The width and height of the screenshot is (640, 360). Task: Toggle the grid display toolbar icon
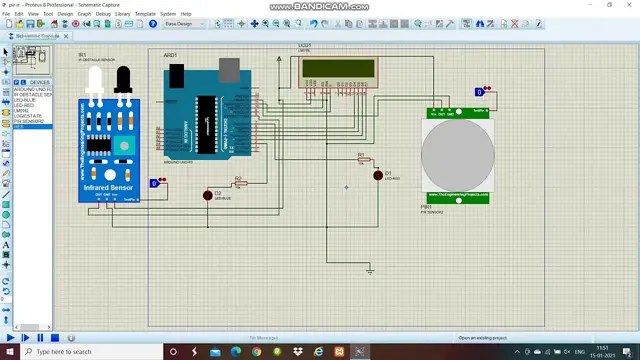point(228,24)
